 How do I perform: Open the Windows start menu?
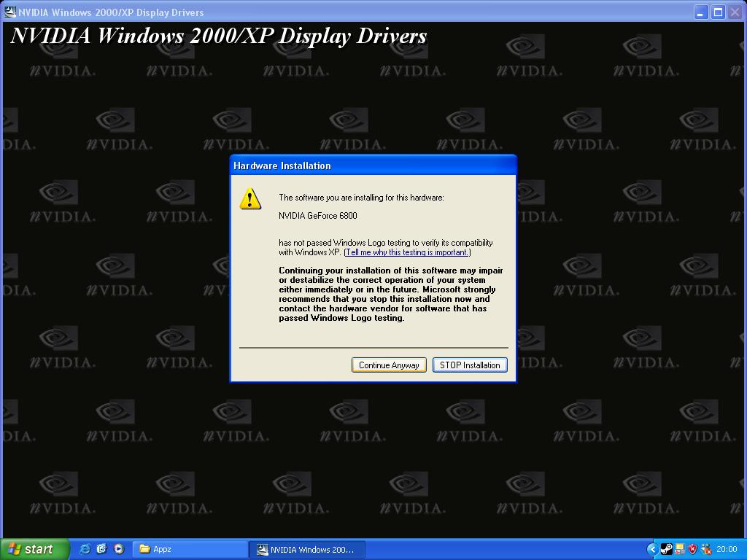click(34, 549)
